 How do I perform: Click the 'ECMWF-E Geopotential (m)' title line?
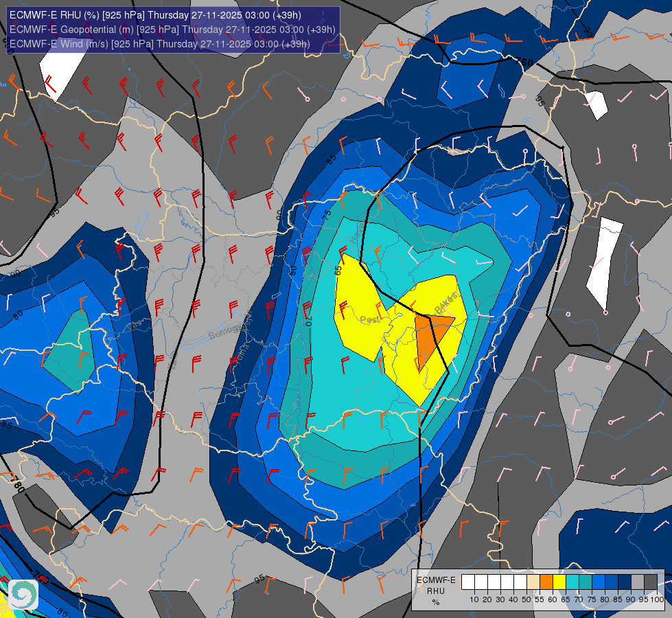coord(172,30)
